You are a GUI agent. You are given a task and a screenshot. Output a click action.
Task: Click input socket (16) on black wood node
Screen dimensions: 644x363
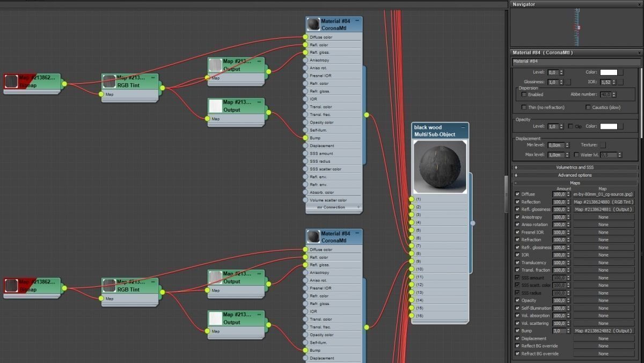click(412, 316)
